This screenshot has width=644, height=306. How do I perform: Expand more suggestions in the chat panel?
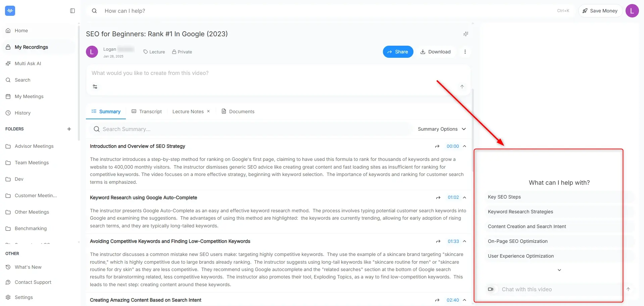(x=559, y=270)
